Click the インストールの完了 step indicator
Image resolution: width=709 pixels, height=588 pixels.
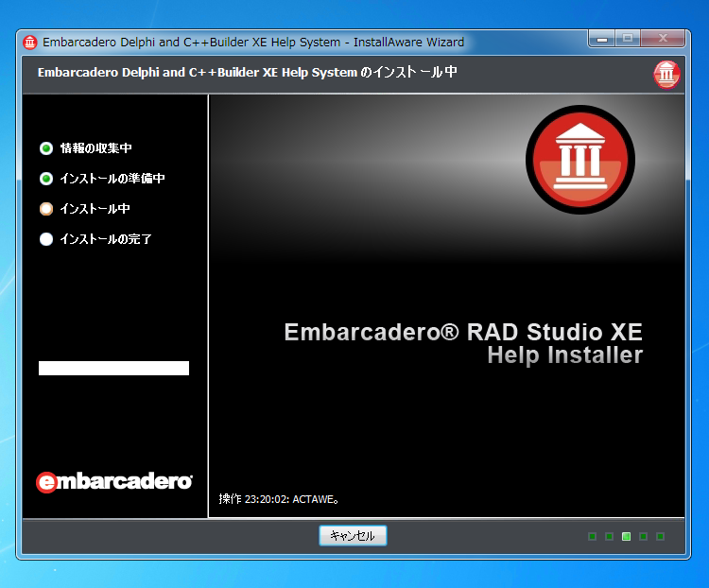(46, 239)
